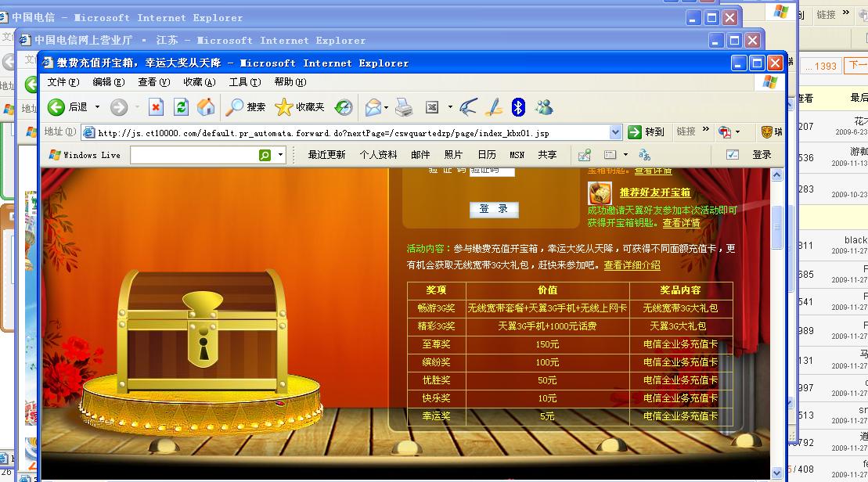Refresh the page with green arrows icon
The image size is (868, 482).
[x=181, y=106]
